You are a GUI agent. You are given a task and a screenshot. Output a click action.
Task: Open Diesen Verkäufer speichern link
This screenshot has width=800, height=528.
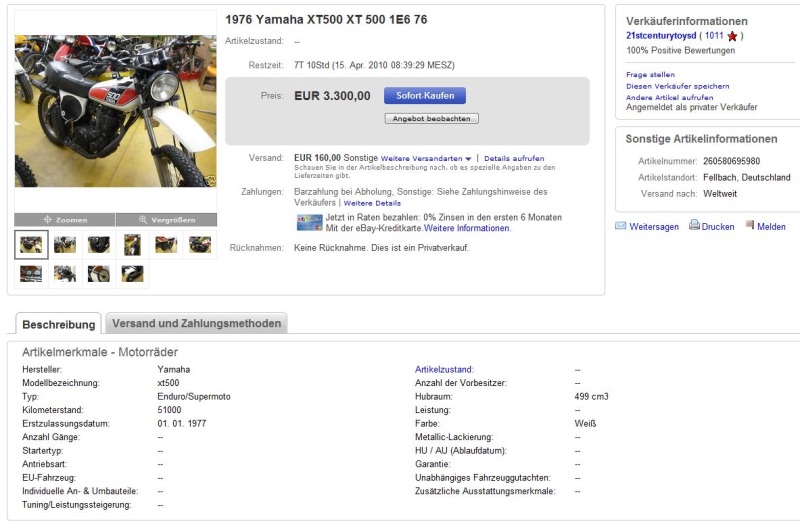[677, 86]
